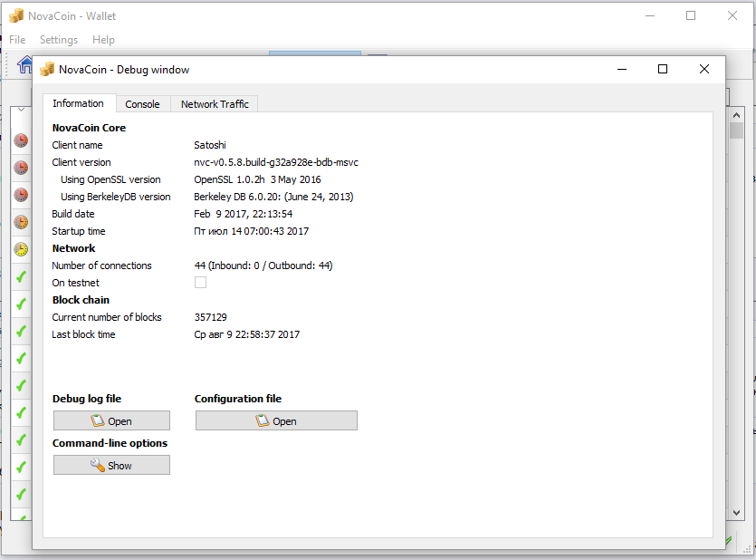
Task: Select the Berkeley DB 6.0.20 version value
Action: point(273,197)
